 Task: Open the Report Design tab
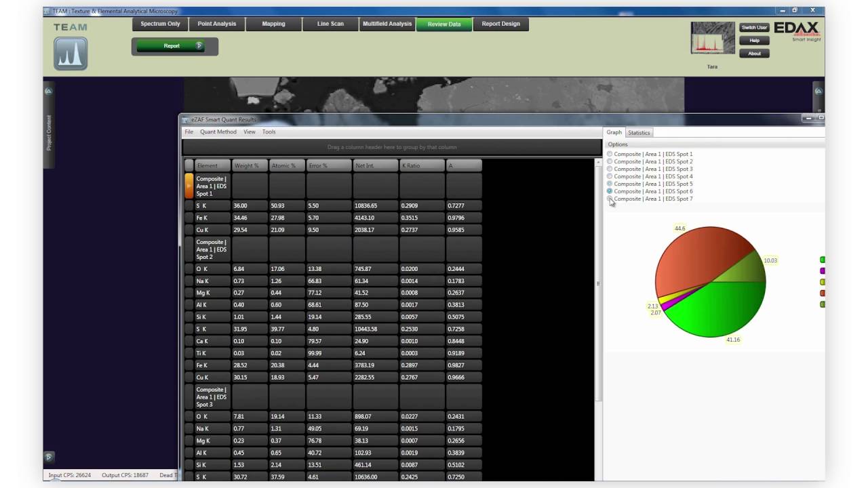point(501,24)
